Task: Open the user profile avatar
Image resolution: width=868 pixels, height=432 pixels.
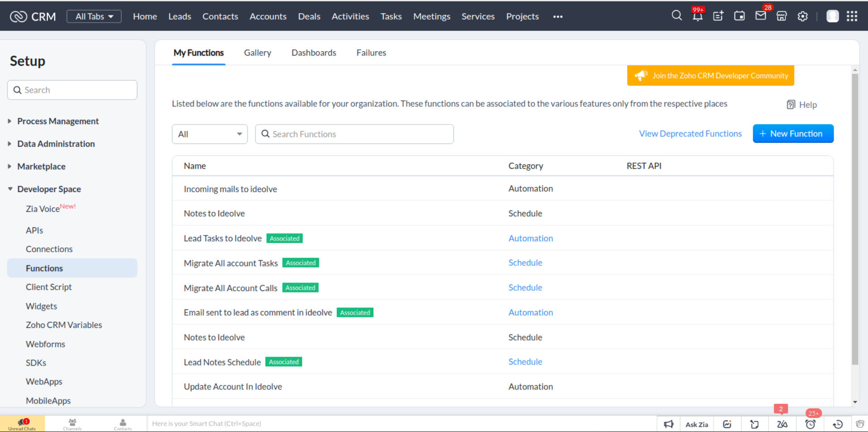Action: click(832, 16)
